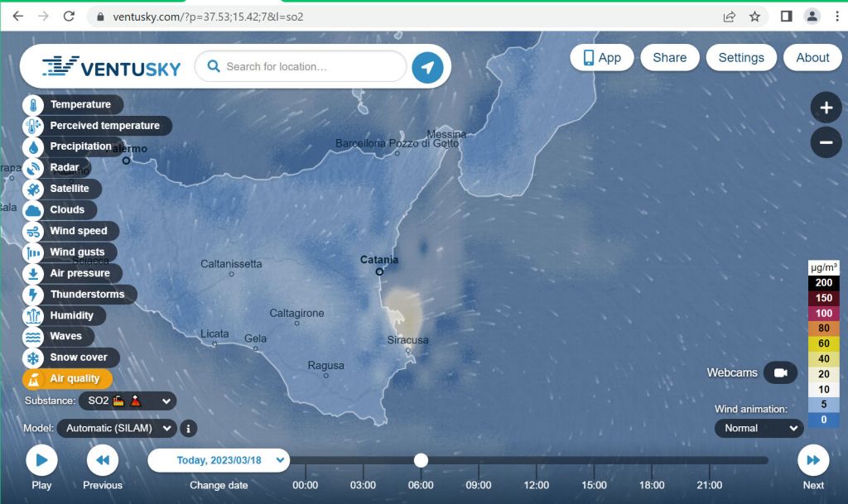Viewport: 848px width, 504px height.
Task: Click the Share button
Action: coord(669,58)
